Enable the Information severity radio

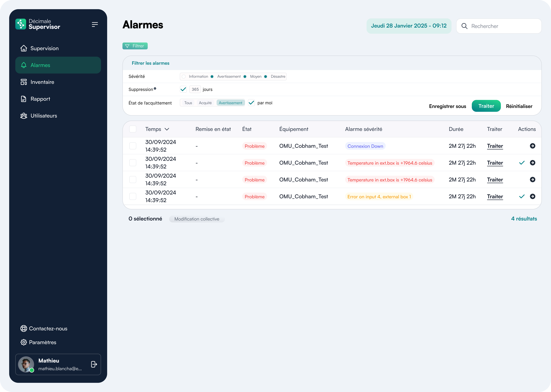pos(184,77)
